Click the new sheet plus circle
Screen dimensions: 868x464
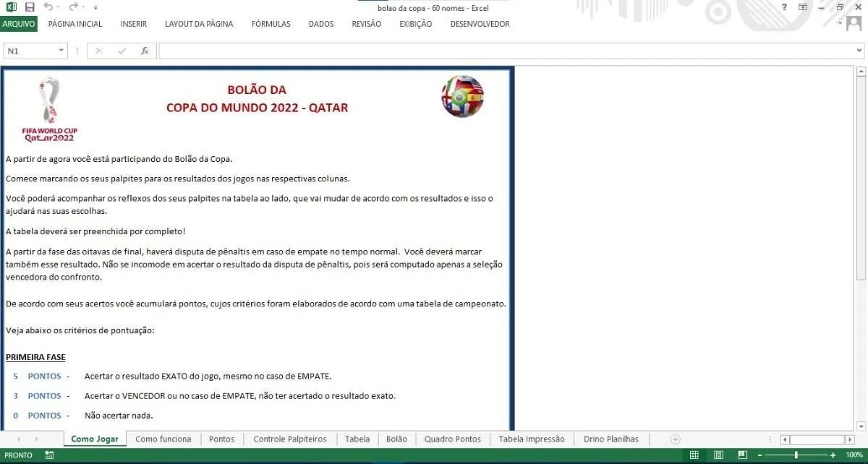674,439
